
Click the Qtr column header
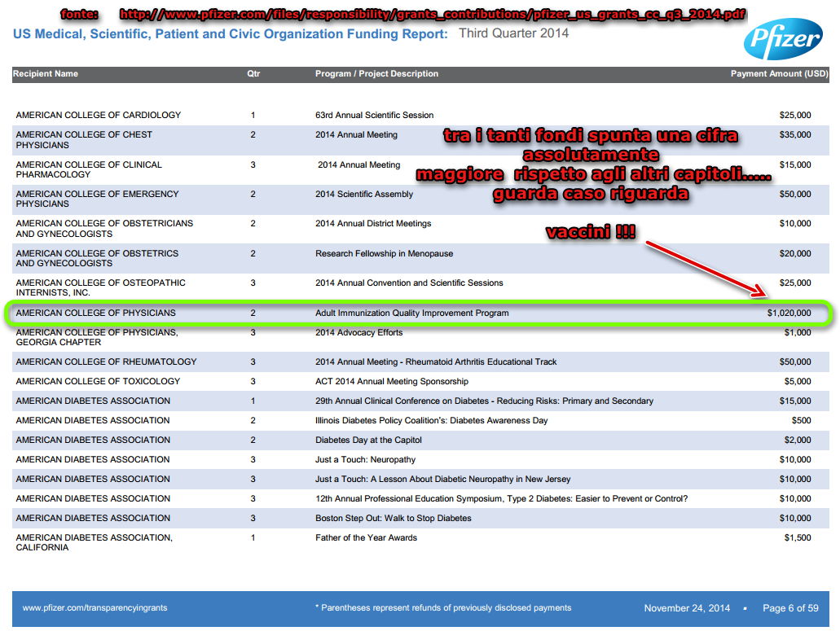click(x=253, y=74)
